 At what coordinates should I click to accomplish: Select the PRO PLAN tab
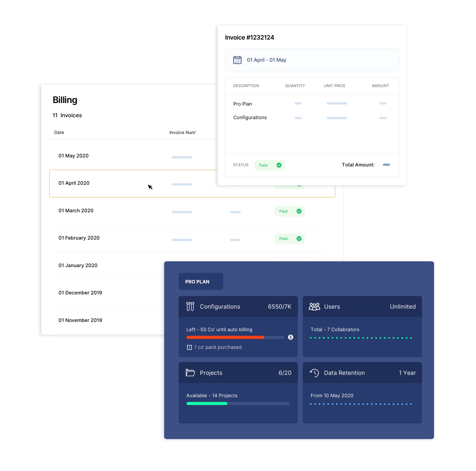[x=201, y=282]
